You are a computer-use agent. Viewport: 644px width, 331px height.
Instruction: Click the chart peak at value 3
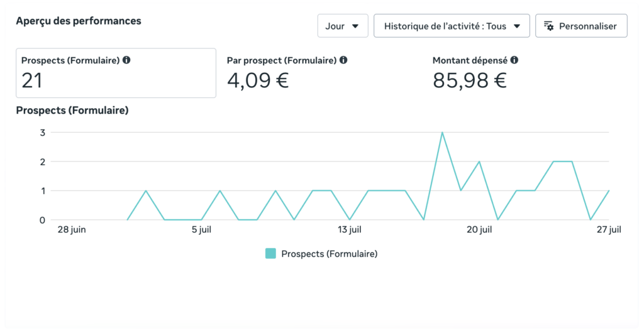pyautogui.click(x=442, y=133)
